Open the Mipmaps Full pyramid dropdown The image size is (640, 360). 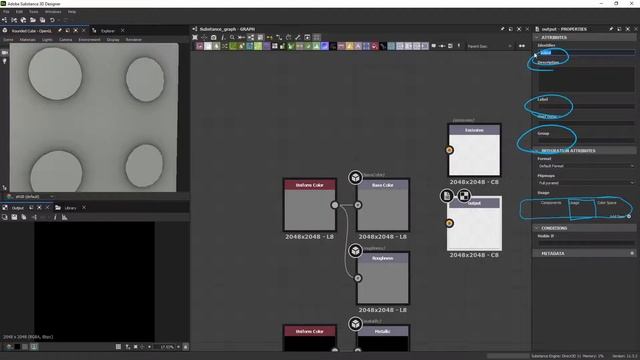[586, 183]
